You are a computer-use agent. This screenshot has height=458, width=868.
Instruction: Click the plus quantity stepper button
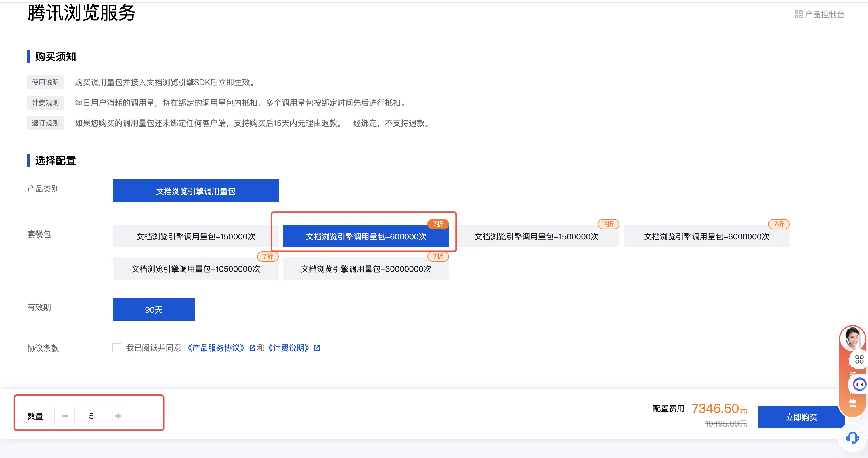coord(118,416)
